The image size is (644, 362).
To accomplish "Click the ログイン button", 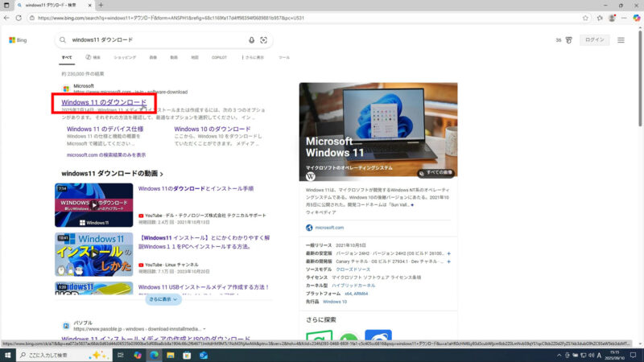I will pyautogui.click(x=595, y=39).
